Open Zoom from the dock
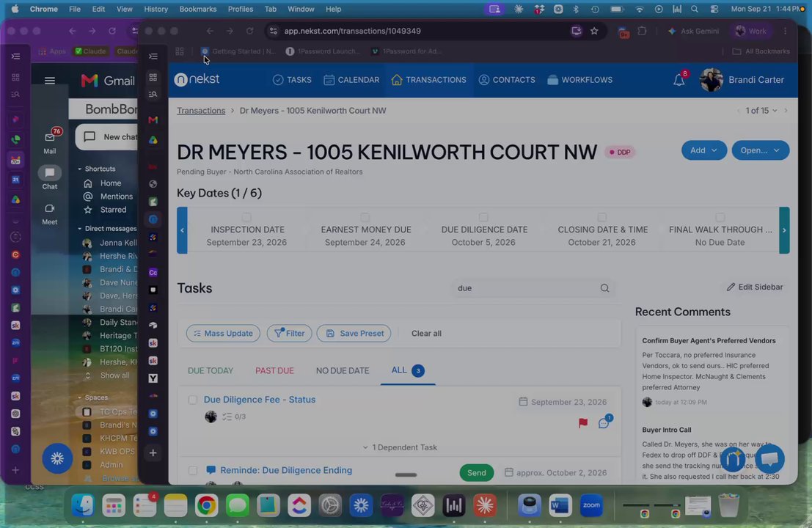Image resolution: width=812 pixels, height=528 pixels. coord(591,505)
